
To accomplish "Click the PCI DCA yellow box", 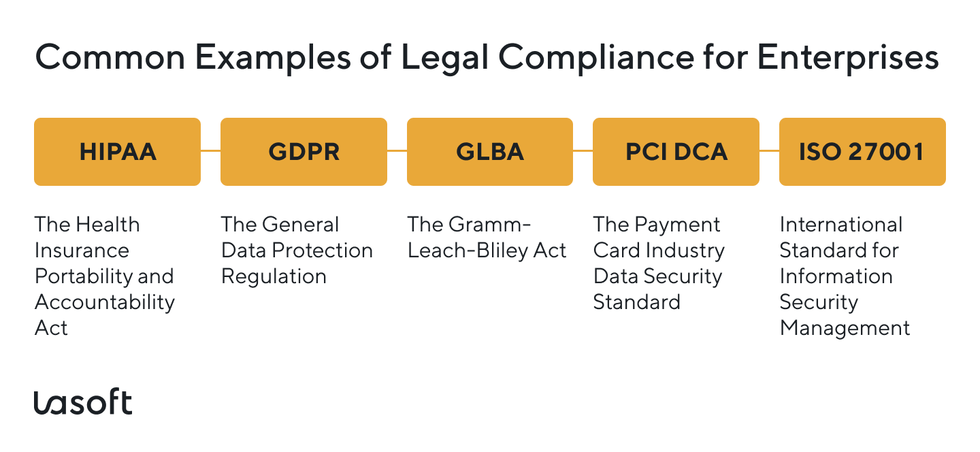I will click(676, 152).
